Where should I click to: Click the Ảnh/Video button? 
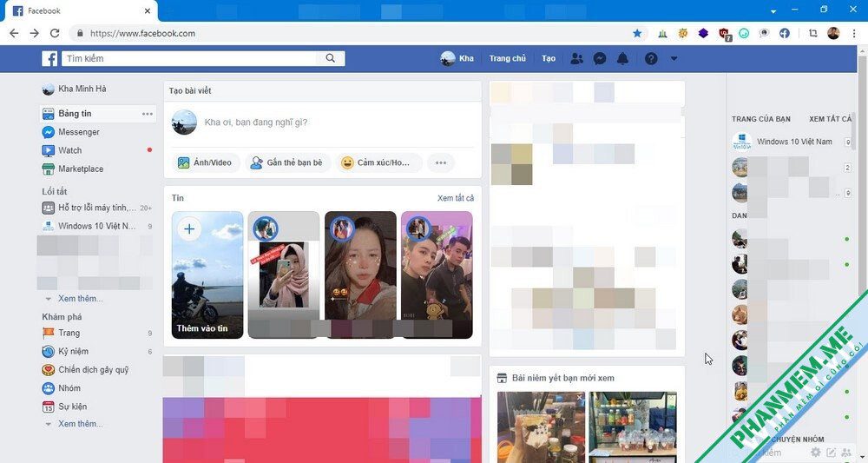[x=205, y=162]
